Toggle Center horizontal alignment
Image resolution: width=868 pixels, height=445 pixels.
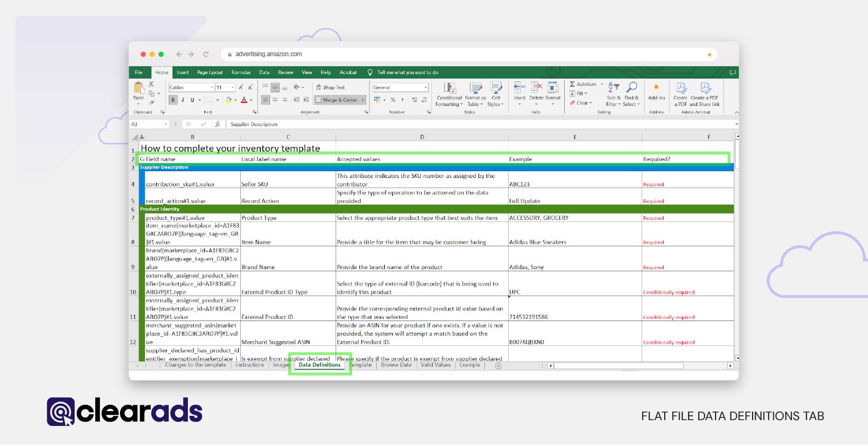pos(275,100)
